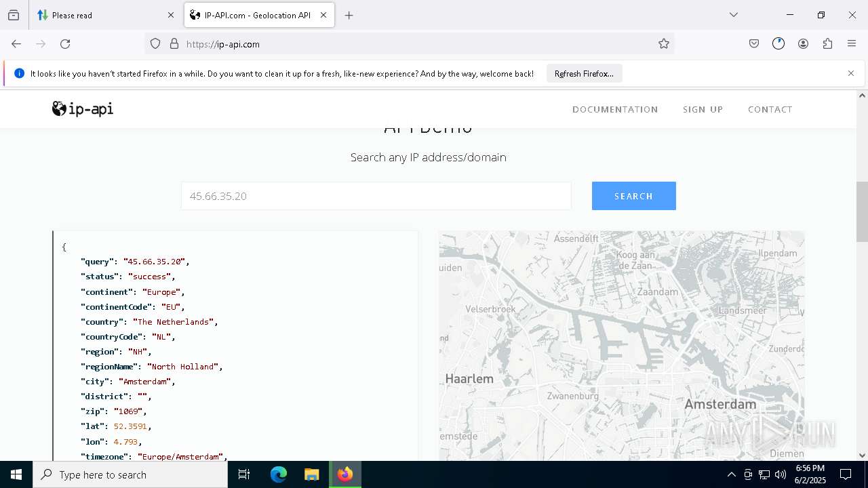
Task: Click the scrollbar up arrow
Action: 862,96
